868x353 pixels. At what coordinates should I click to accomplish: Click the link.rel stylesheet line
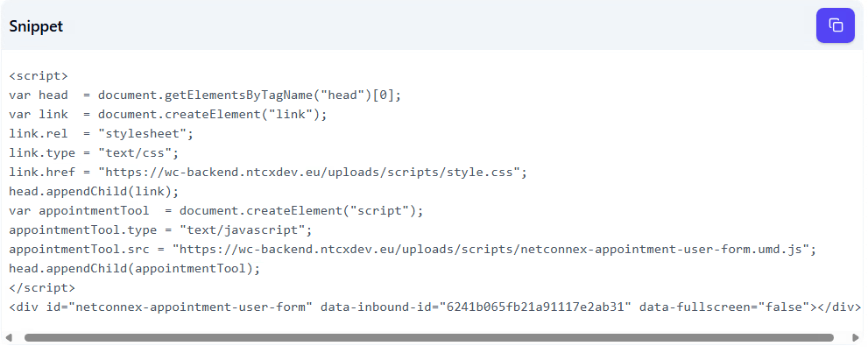(x=102, y=134)
